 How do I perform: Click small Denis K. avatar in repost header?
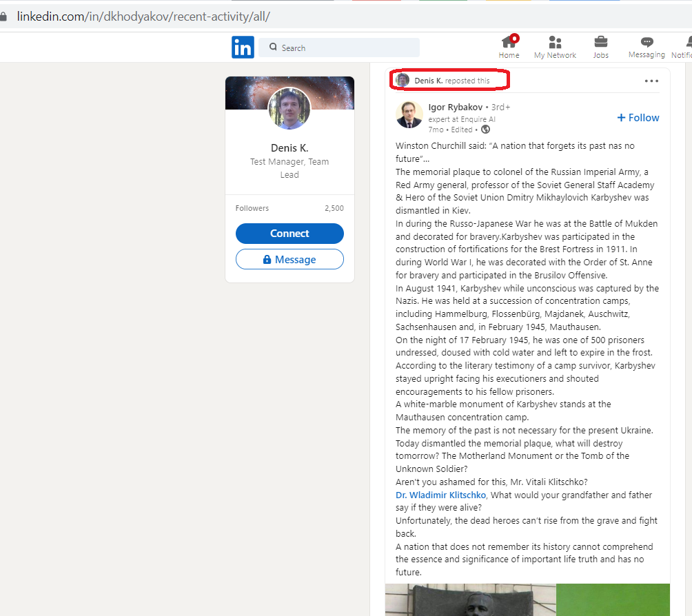pyautogui.click(x=402, y=80)
